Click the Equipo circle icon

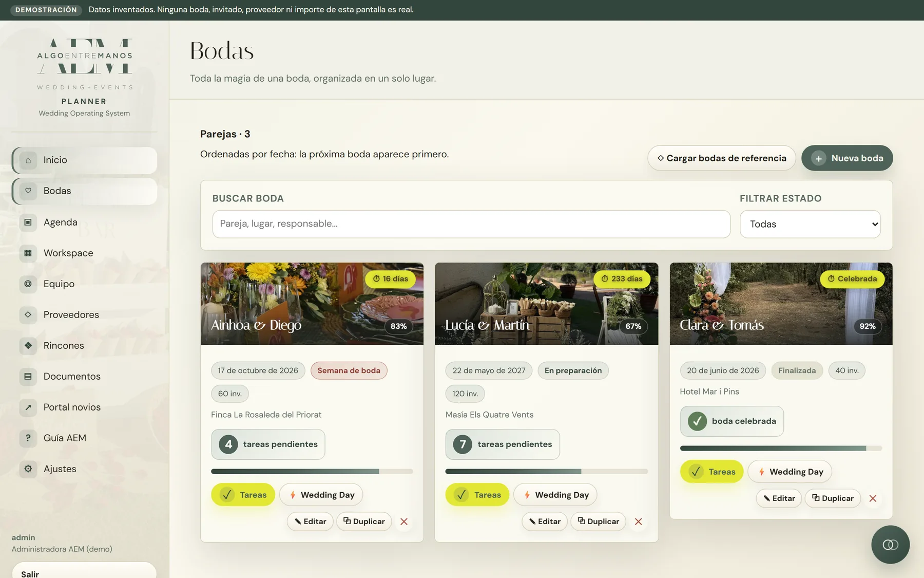[x=28, y=284]
